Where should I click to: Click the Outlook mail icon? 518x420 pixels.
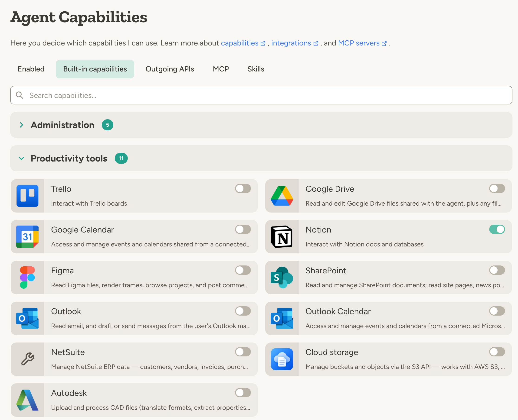(x=27, y=318)
